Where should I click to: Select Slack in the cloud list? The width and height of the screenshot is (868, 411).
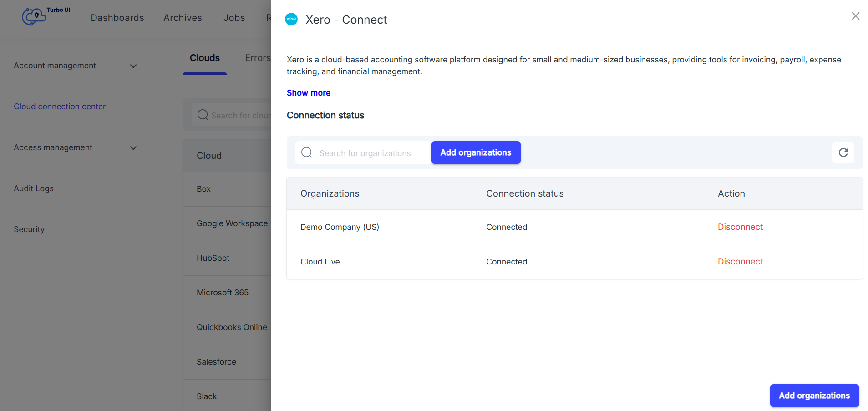207,396
